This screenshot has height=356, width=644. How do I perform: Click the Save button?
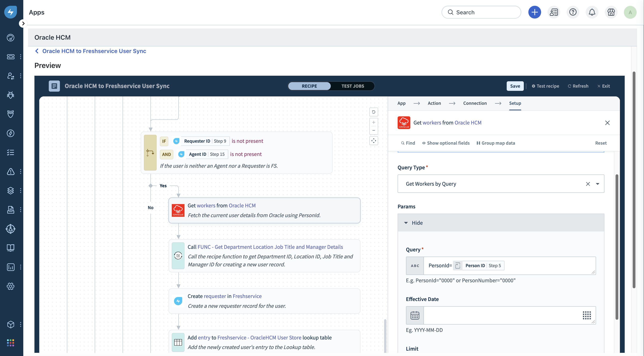coord(515,86)
